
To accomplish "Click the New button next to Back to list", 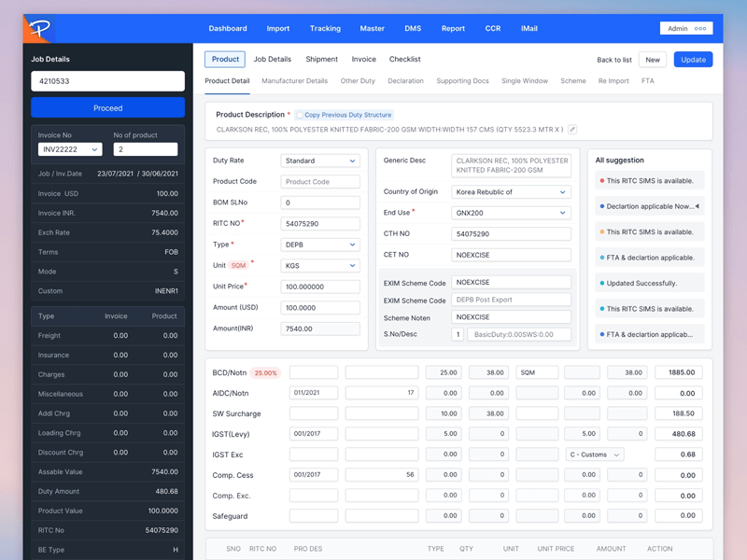I will coord(653,59).
